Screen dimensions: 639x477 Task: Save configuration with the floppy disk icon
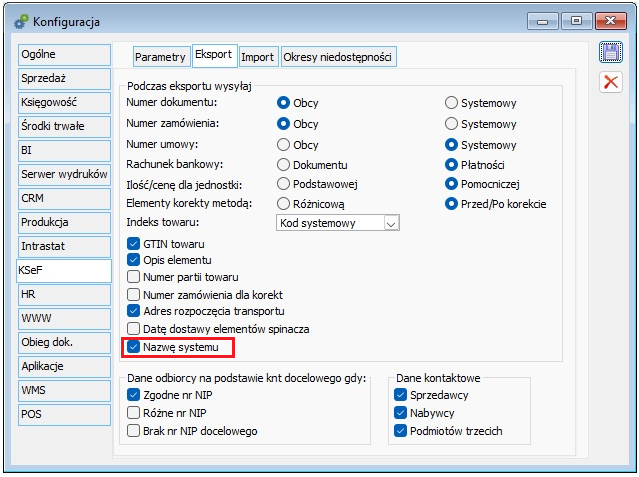tap(610, 52)
